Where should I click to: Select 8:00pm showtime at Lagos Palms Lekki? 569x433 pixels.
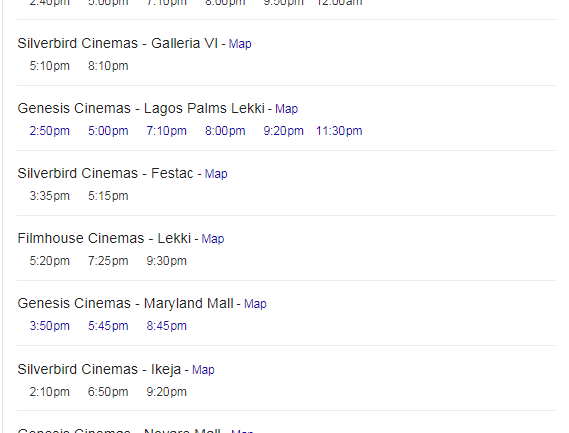[x=225, y=131]
